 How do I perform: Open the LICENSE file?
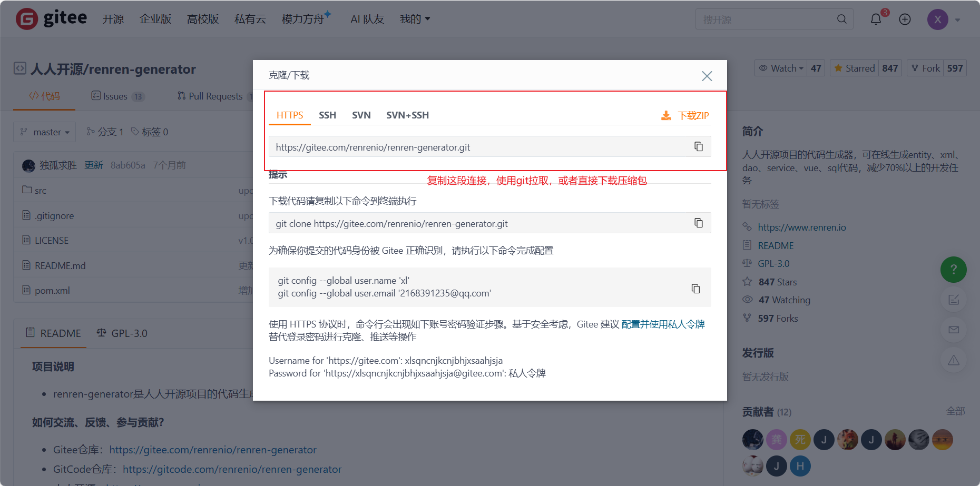click(x=52, y=241)
